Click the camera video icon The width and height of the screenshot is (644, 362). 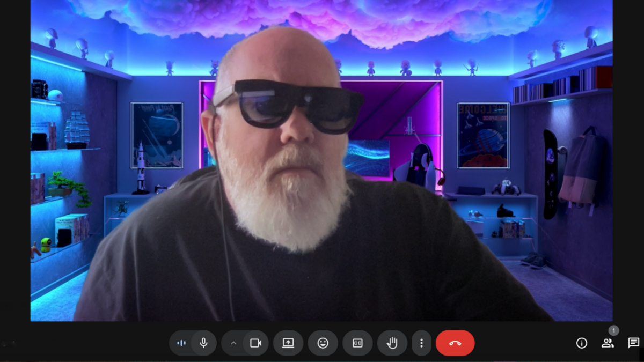coord(256,343)
